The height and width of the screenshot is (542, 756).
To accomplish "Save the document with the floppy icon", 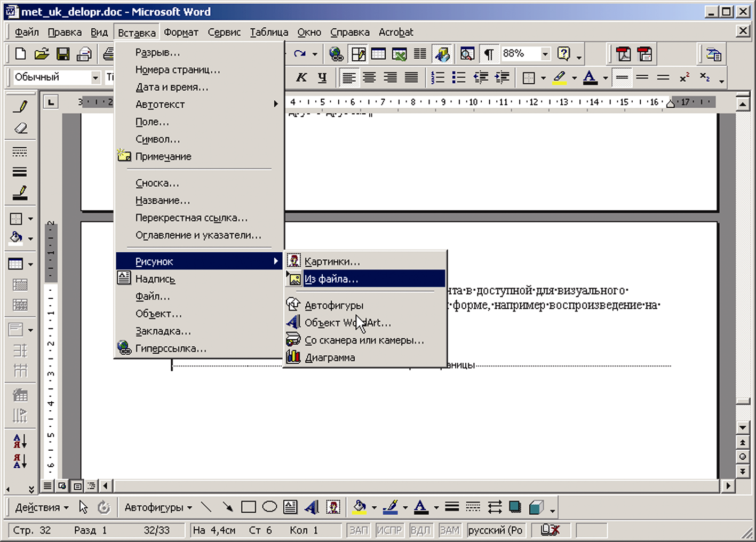I will (63, 54).
